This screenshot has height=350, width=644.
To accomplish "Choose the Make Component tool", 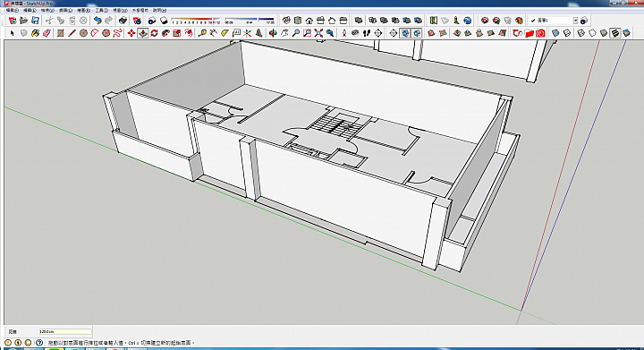I will 24,33.
